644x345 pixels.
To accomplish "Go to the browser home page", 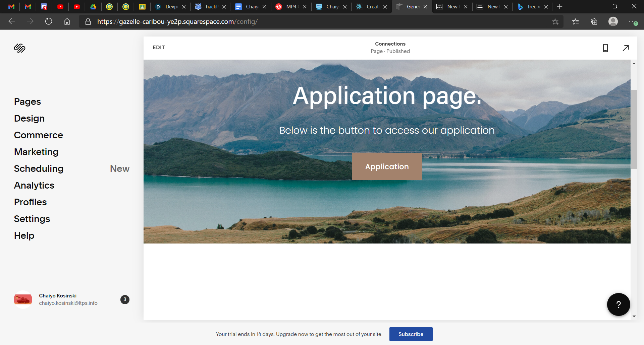I will pos(67,21).
